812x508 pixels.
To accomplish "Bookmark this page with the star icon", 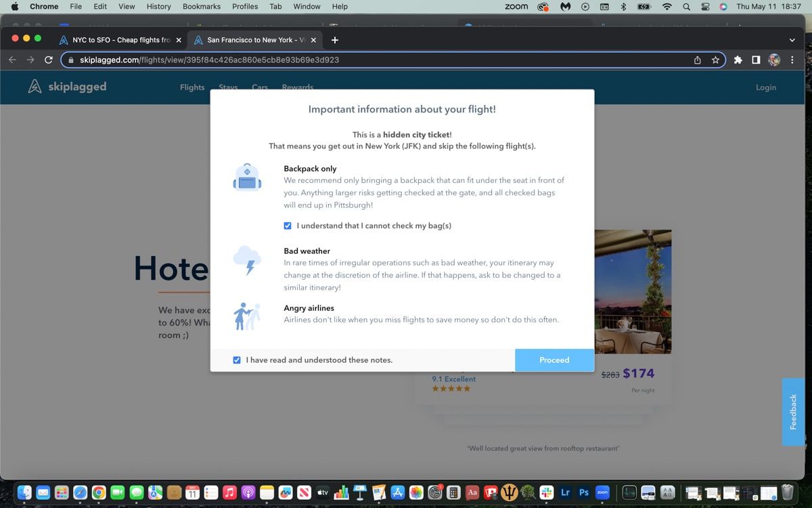I will point(715,60).
